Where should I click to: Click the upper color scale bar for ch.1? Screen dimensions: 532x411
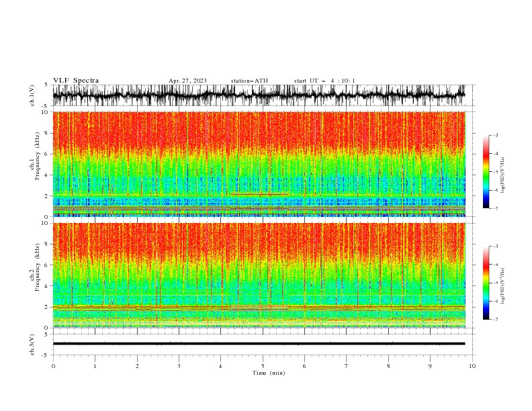tap(486, 172)
